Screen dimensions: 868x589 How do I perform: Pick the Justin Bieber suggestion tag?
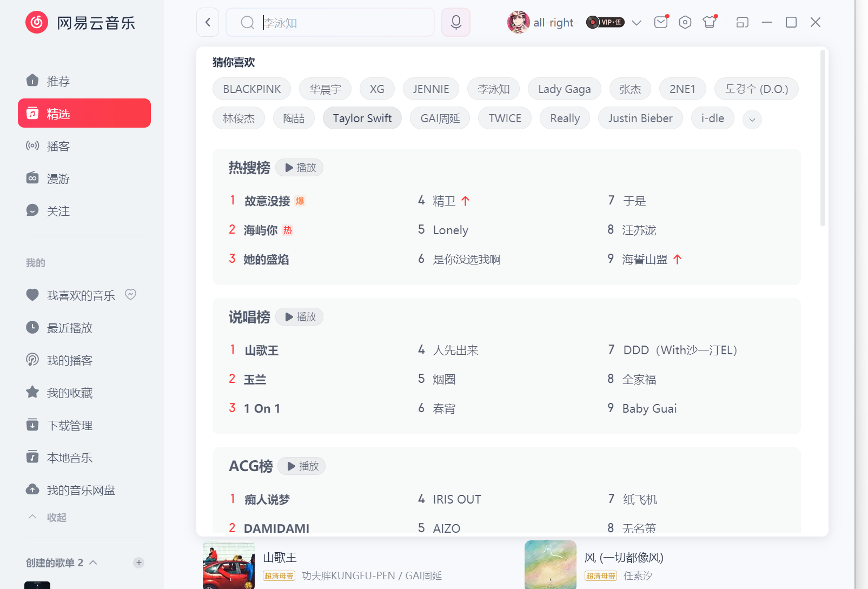click(640, 118)
